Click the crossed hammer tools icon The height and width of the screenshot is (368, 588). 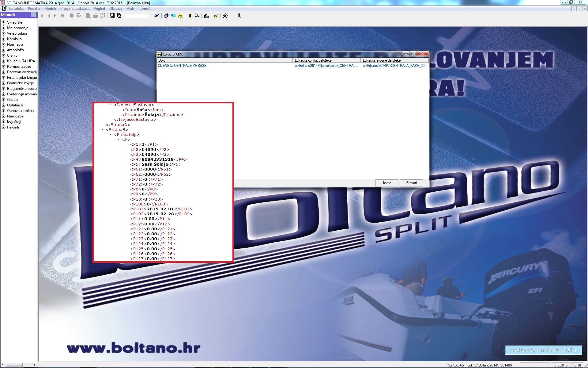(225, 16)
